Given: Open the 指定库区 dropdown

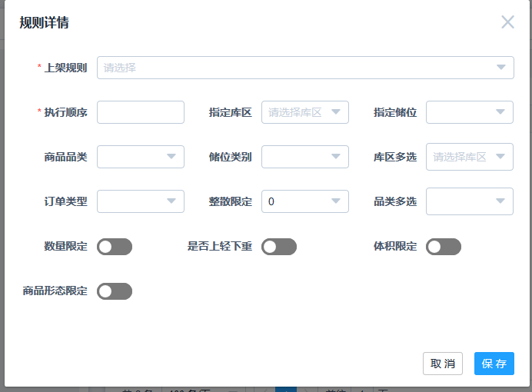Looking at the screenshot, I should pos(305,112).
